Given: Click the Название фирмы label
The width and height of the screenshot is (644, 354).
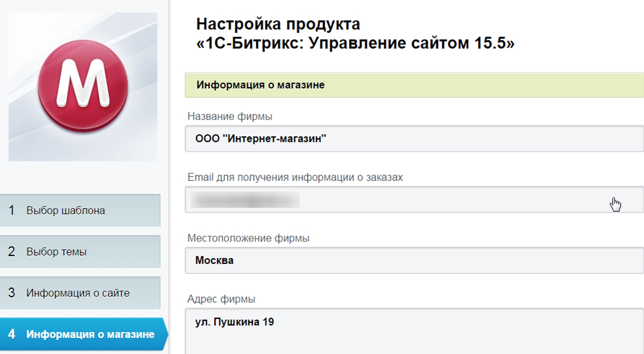Looking at the screenshot, I should coord(230,117).
